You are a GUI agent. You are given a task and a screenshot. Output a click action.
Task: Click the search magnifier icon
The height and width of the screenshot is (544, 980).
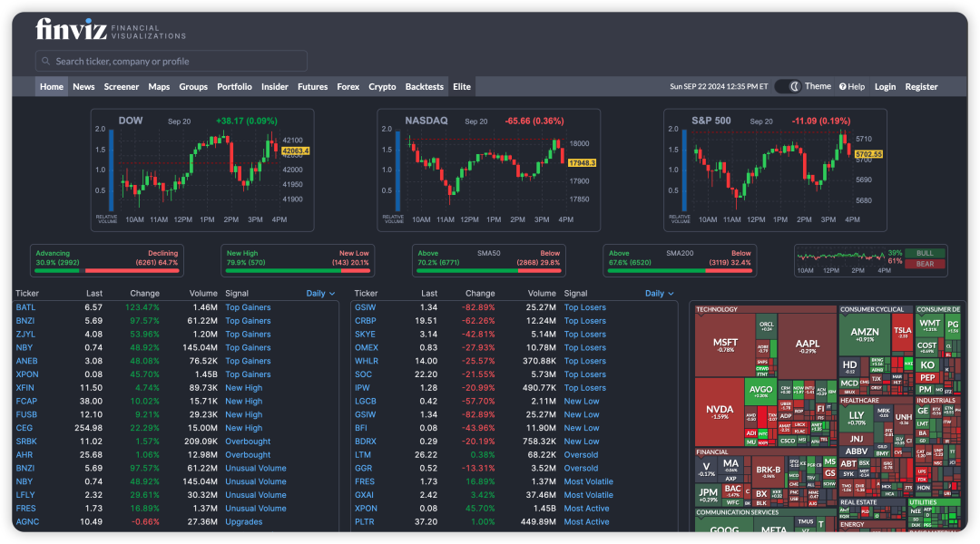click(x=45, y=62)
